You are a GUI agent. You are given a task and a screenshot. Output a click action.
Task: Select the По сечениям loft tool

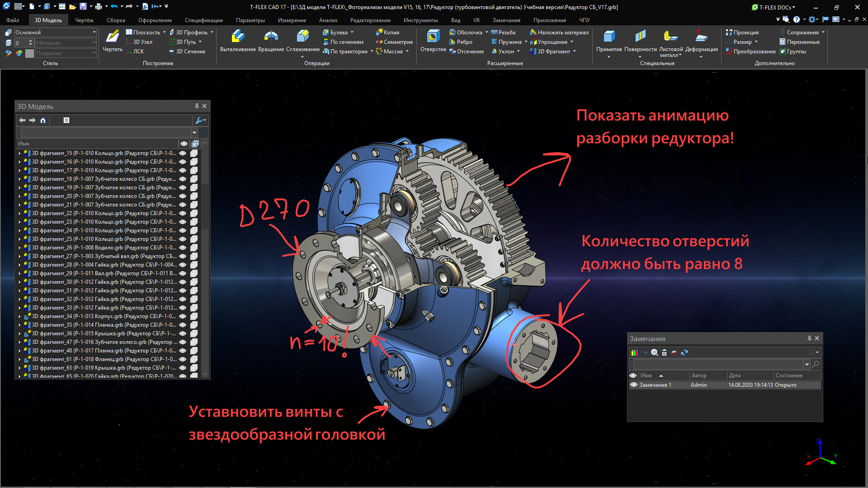343,42
